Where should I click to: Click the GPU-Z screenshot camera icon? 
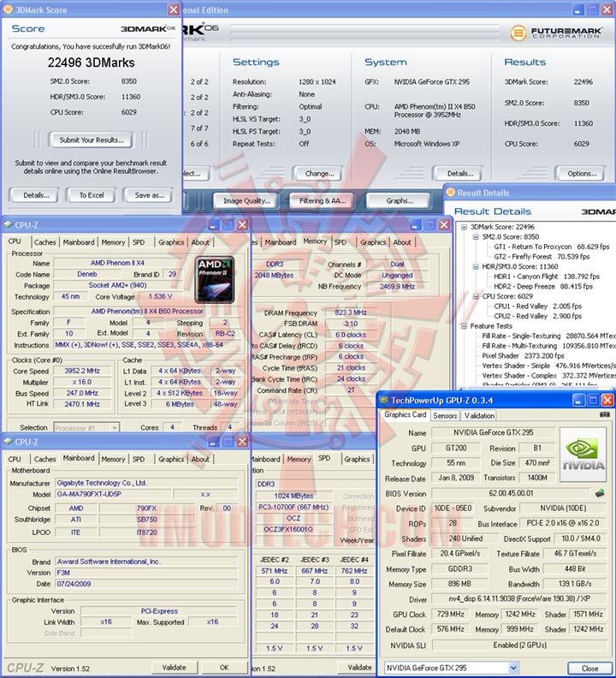tap(604, 414)
